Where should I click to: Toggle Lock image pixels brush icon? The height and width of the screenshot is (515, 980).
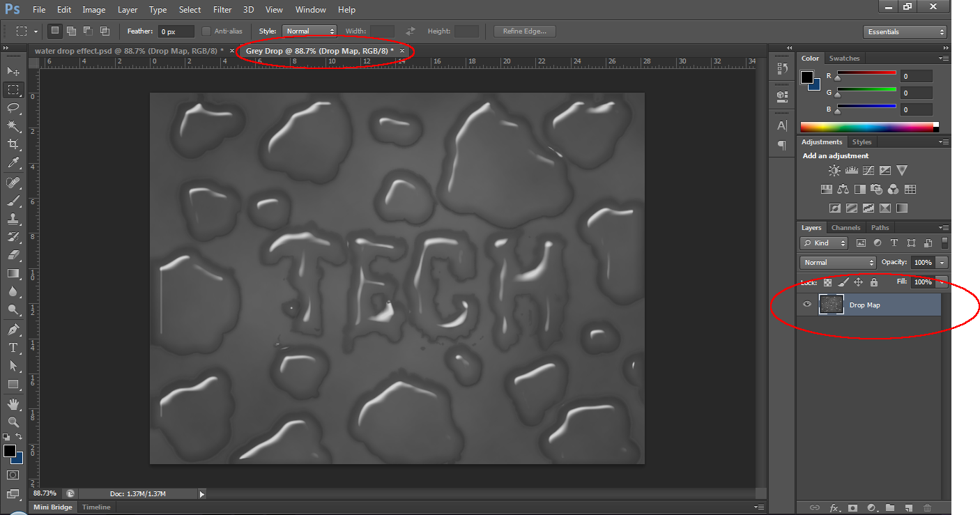pyautogui.click(x=843, y=282)
